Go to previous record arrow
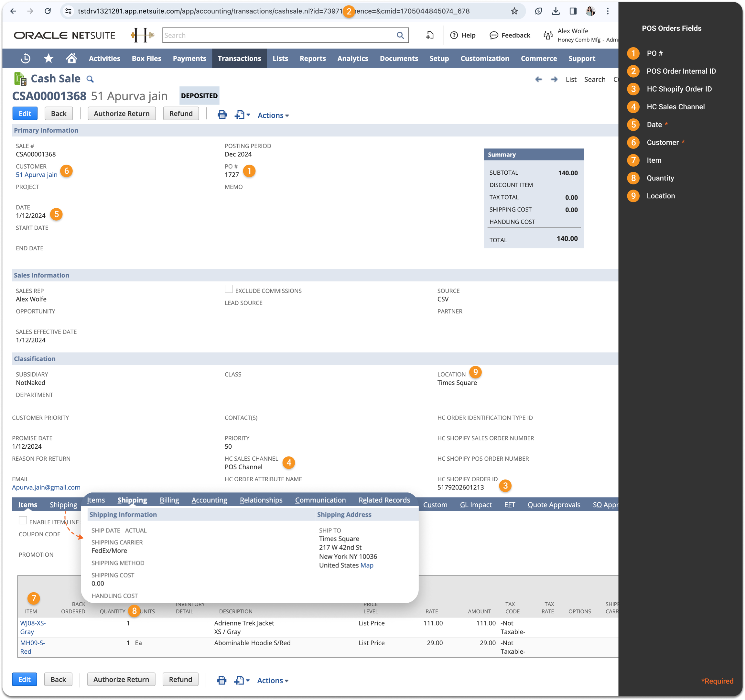This screenshot has height=700, width=745. coord(538,80)
